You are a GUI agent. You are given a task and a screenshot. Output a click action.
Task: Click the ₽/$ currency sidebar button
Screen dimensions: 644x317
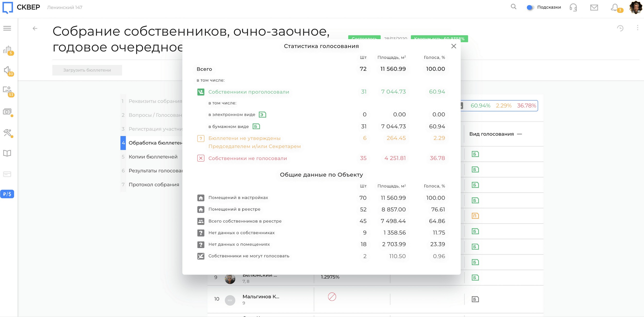(7, 194)
